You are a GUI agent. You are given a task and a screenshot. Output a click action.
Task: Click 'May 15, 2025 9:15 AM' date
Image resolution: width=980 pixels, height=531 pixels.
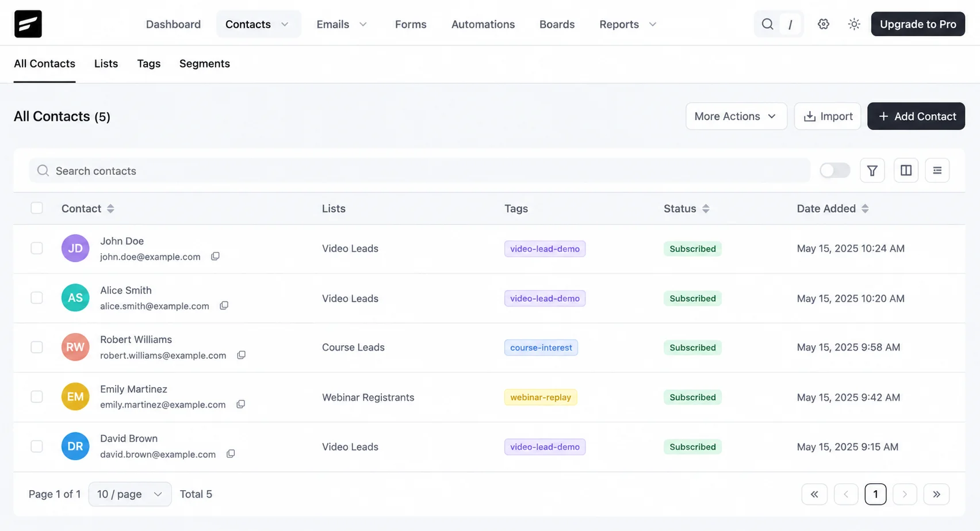pos(848,446)
